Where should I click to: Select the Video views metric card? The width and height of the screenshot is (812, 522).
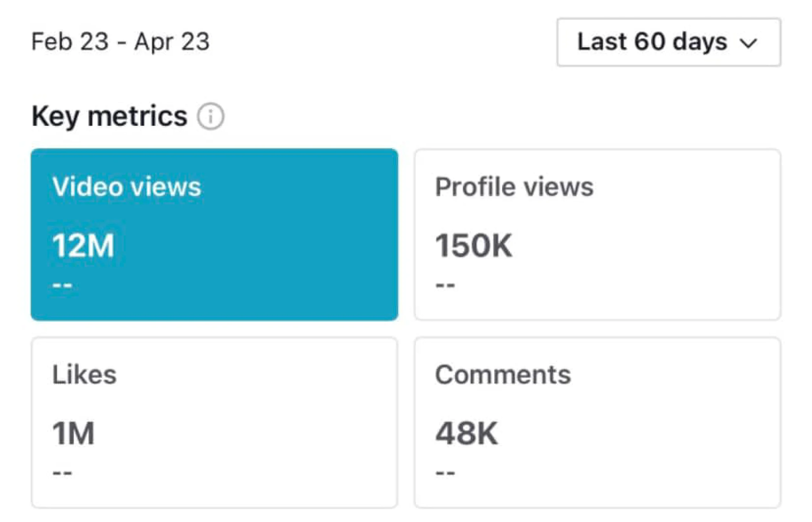point(214,235)
